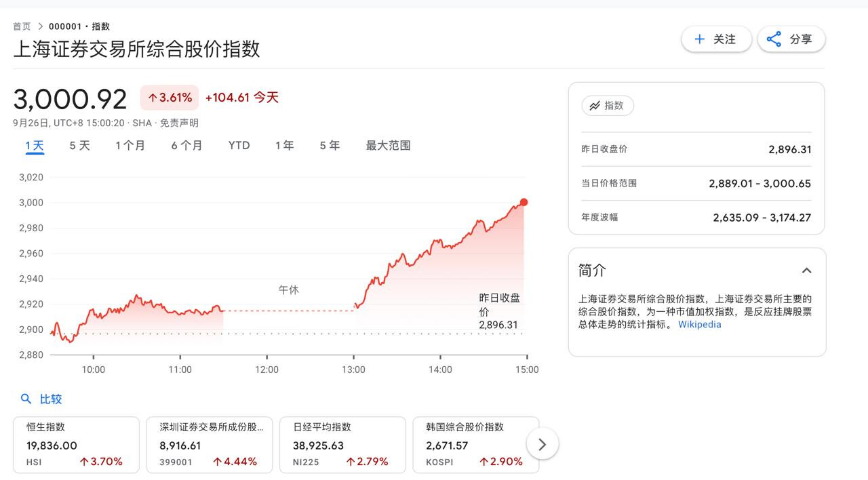Click the trend icon in 指数 chip
Image resolution: width=868 pixels, height=480 pixels.
(595, 106)
